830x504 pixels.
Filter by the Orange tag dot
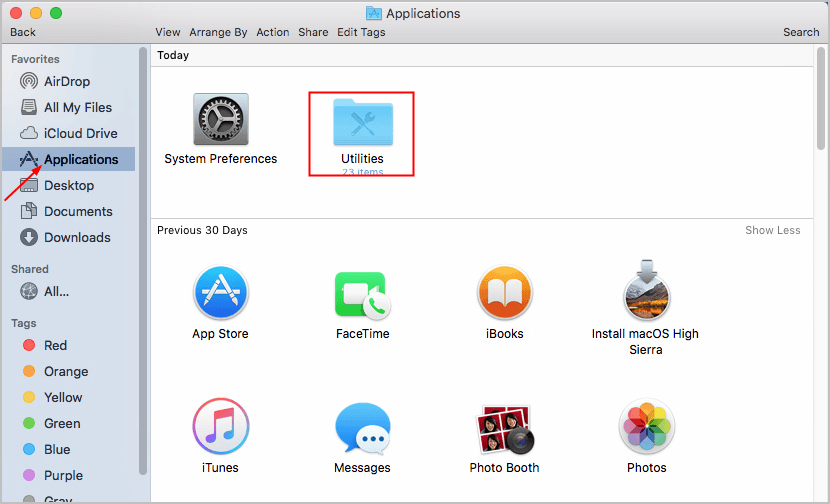tap(29, 371)
